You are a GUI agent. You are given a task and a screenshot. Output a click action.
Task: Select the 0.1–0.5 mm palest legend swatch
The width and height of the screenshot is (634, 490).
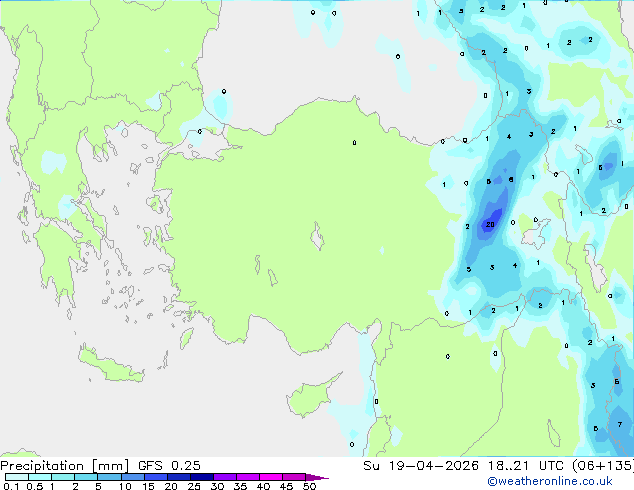[x=17, y=477]
